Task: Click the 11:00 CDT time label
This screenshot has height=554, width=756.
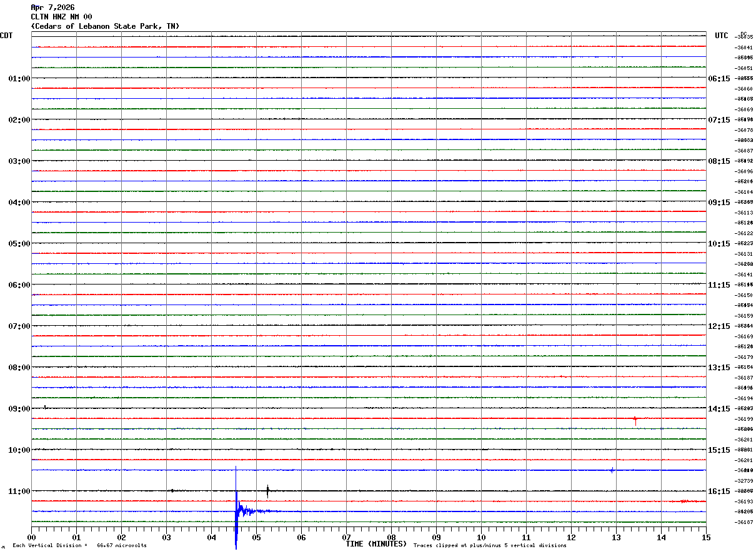Action: (x=19, y=491)
